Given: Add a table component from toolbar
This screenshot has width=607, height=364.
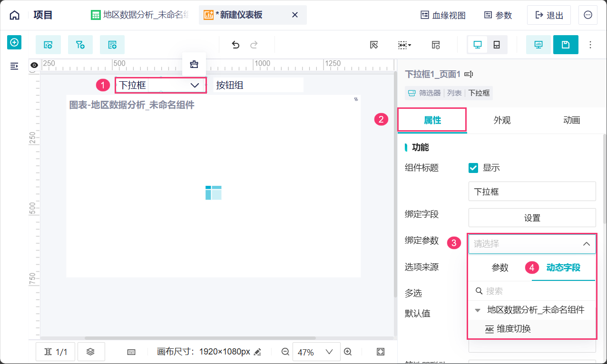Looking at the screenshot, I should point(112,45).
